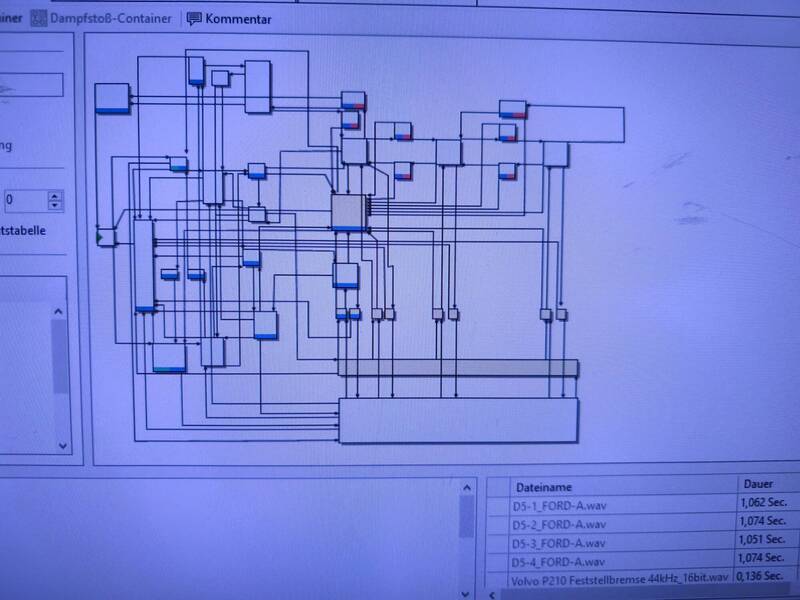
Task: Open the Kommentar tab
Action: [x=238, y=18]
